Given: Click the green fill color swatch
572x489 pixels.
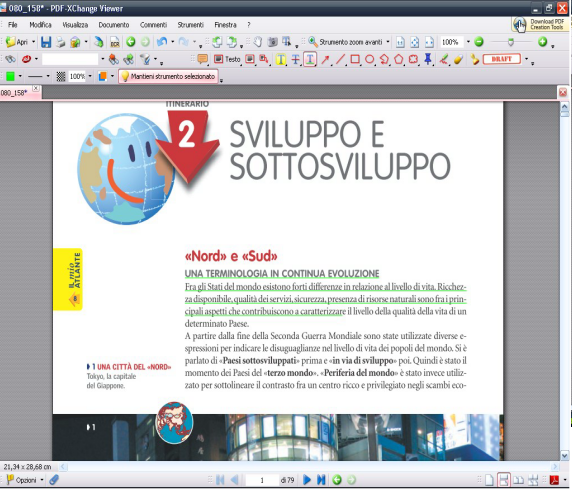Looking at the screenshot, I should pyautogui.click(x=10, y=76).
